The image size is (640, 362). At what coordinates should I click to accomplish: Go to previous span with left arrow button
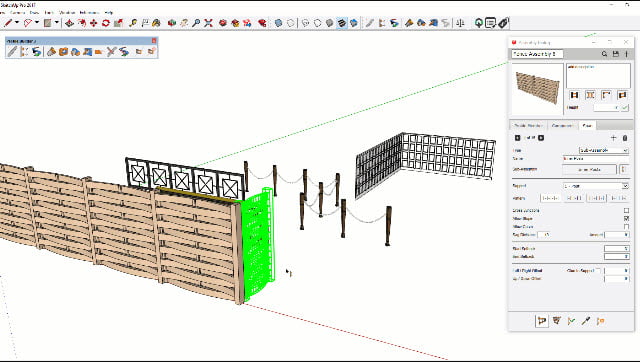[518, 138]
